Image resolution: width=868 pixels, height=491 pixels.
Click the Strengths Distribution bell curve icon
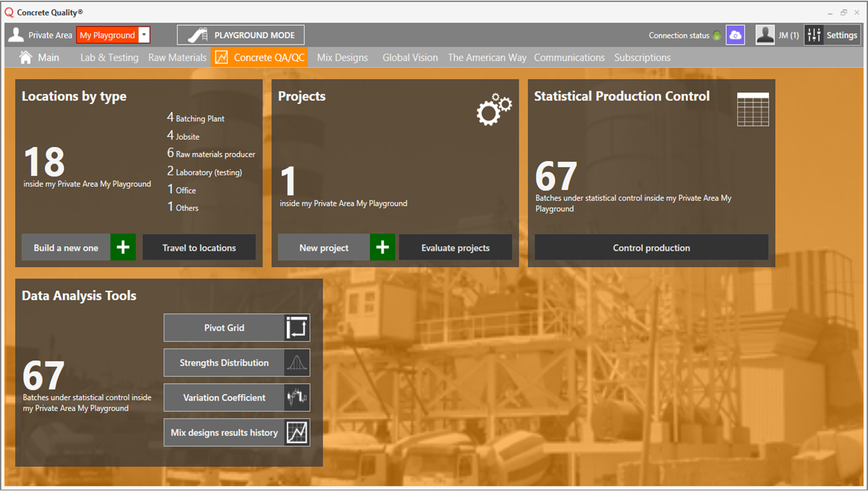[297, 363]
